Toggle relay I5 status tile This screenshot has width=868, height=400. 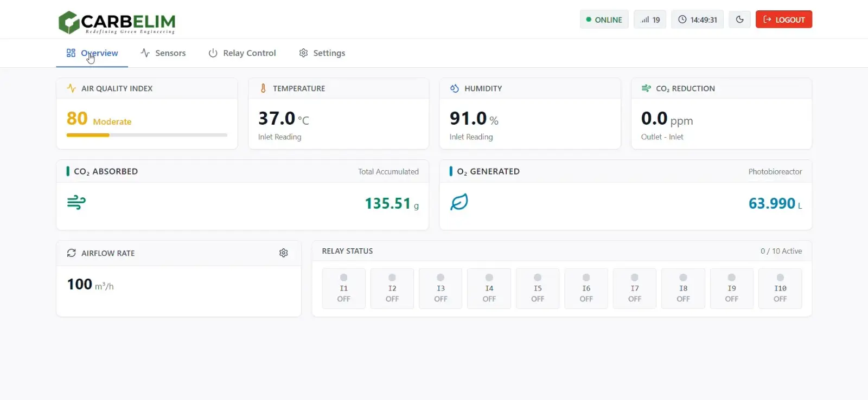click(538, 288)
